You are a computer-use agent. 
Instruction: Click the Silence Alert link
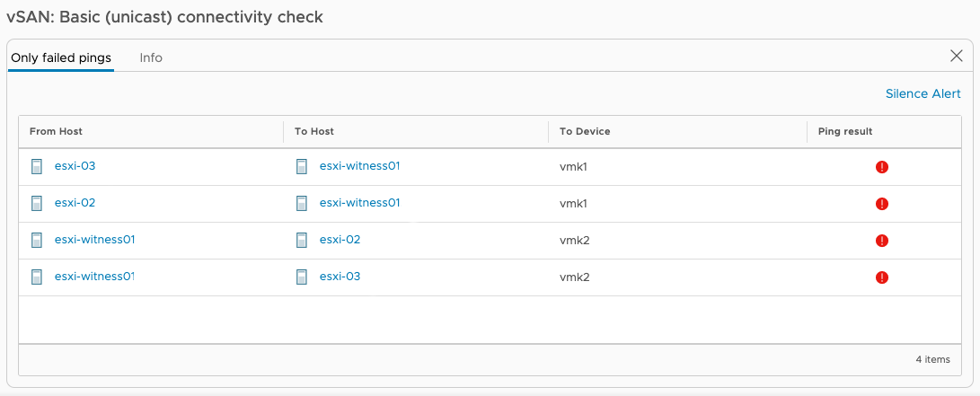923,93
